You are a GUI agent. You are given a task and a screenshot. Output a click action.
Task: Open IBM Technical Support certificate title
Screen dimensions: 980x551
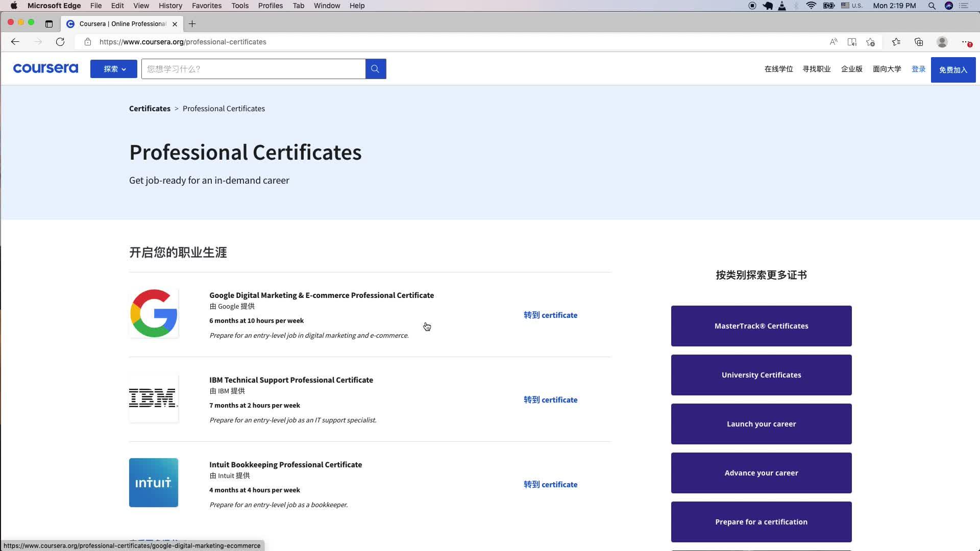tap(291, 380)
